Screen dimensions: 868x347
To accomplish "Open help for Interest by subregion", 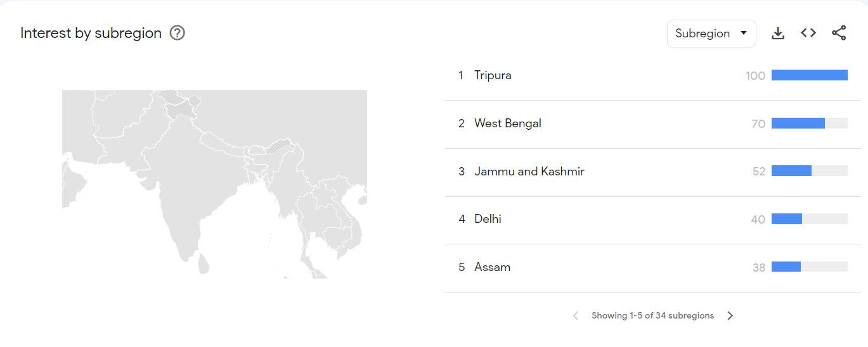I will pos(178,33).
